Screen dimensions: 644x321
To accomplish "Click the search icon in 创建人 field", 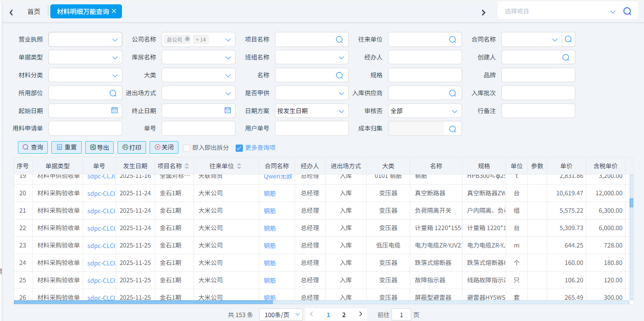I will (x=566, y=57).
